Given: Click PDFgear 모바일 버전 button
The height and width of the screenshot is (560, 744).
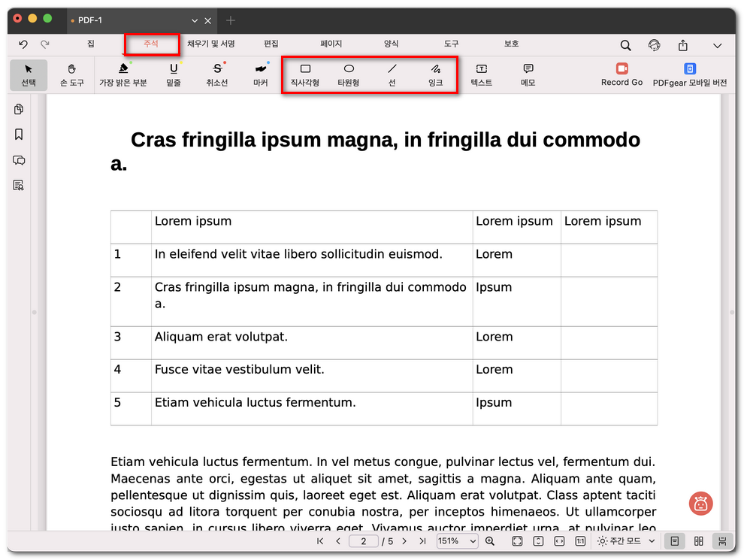Looking at the screenshot, I should click(689, 74).
